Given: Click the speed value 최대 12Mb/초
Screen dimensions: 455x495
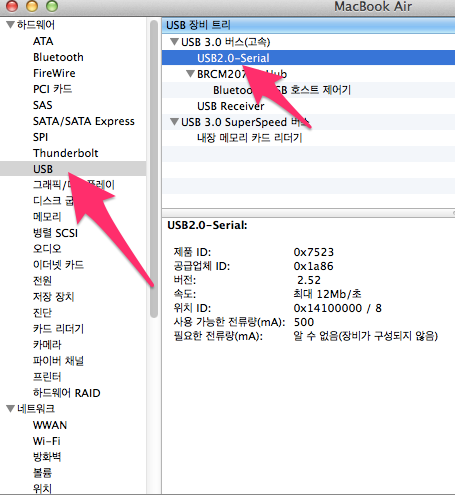Looking at the screenshot, I should click(x=327, y=294).
